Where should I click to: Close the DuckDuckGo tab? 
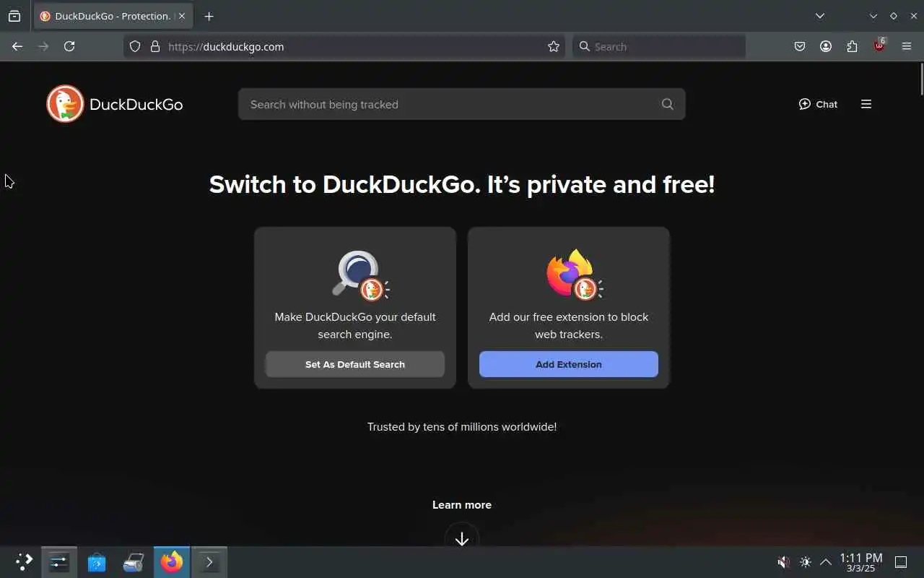click(x=182, y=16)
